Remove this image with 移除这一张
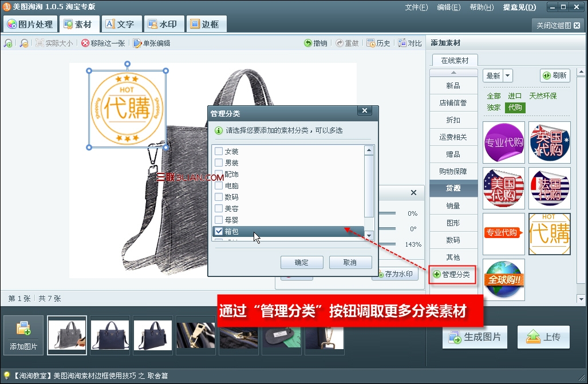This screenshot has height=384, width=588. pos(103,43)
